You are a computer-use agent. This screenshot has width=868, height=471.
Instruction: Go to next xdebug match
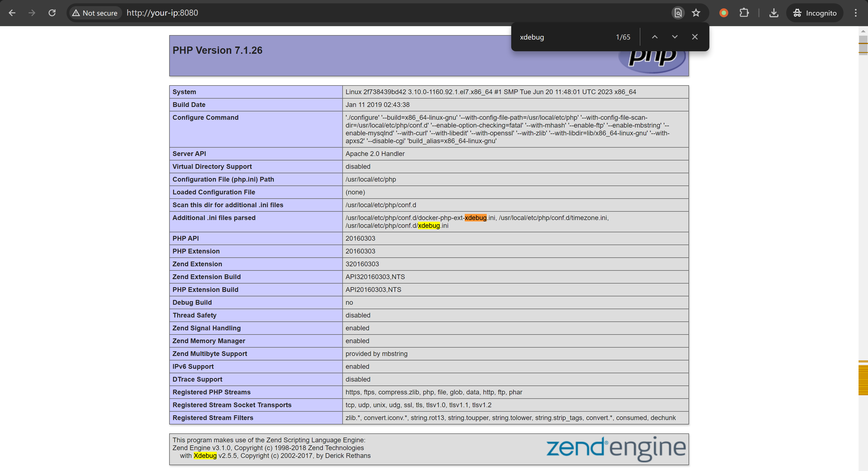675,37
